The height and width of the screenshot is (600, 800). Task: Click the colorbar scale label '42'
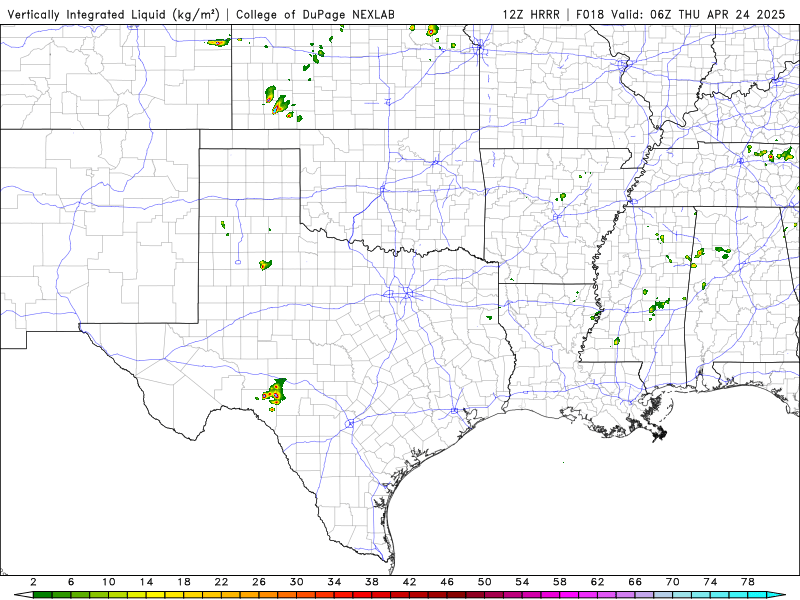(x=410, y=582)
